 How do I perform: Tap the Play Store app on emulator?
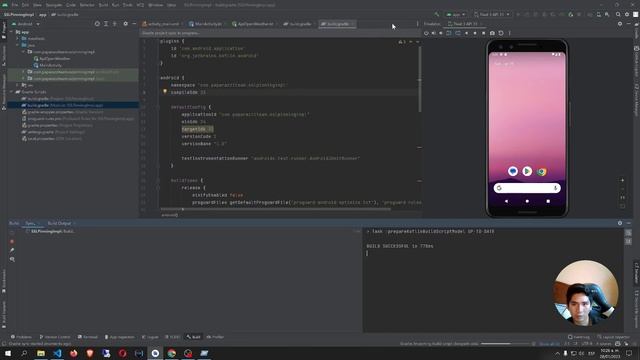point(527,171)
